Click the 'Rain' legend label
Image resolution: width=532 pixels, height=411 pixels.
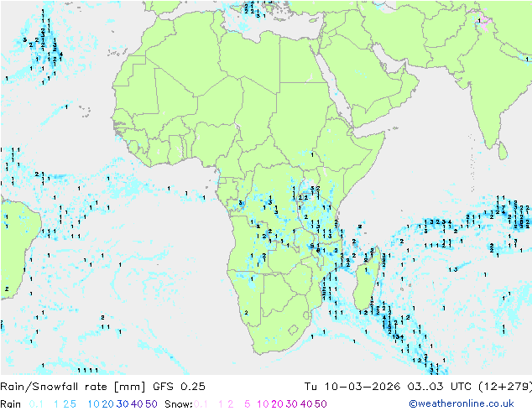tap(11, 404)
